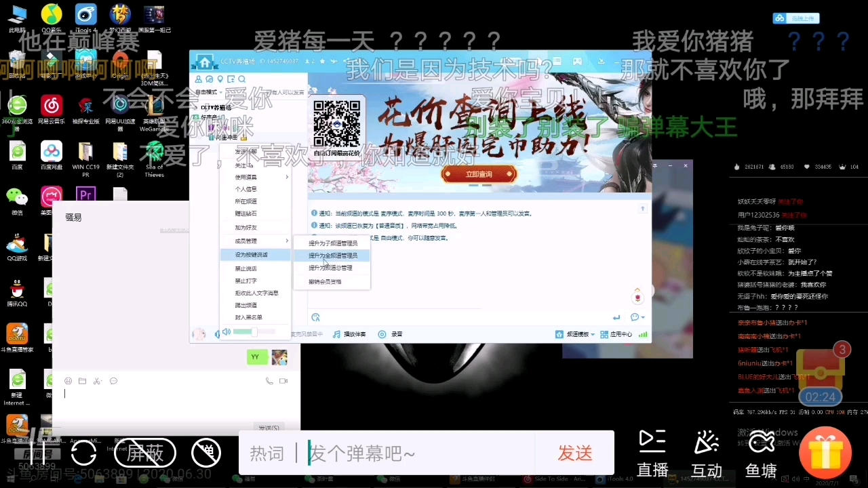Start a voice call in WeChat chat
Screen dimensions: 868x488
269,381
